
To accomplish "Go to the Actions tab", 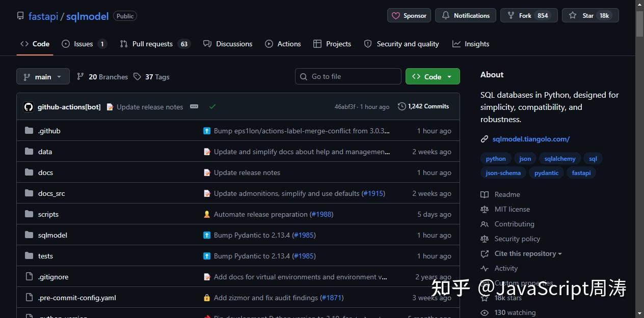I will (x=283, y=44).
